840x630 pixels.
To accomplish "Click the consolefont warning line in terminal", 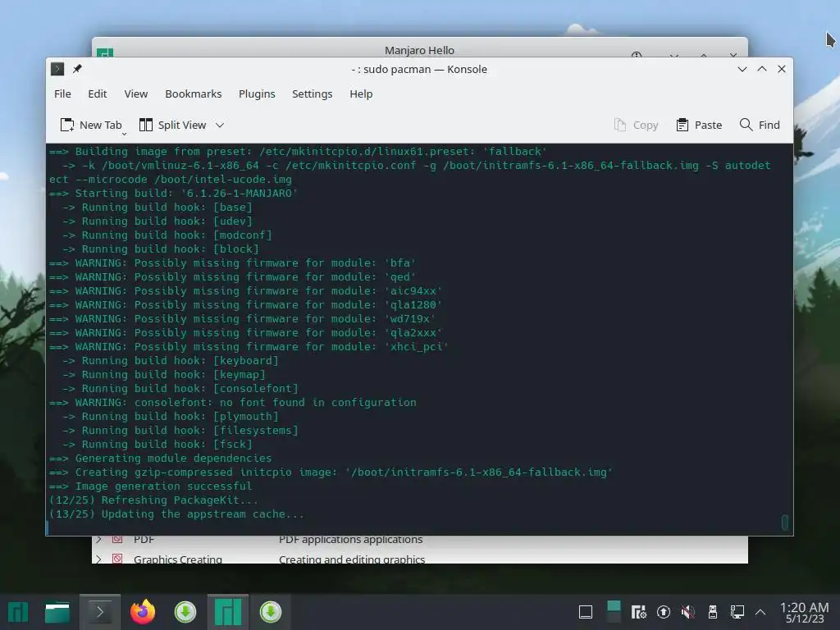I will click(232, 402).
